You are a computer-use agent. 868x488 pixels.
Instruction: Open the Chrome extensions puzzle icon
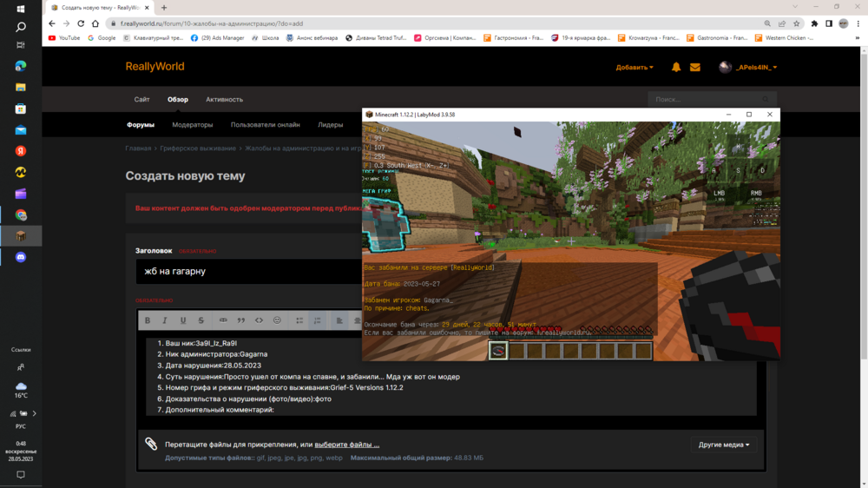click(x=814, y=23)
